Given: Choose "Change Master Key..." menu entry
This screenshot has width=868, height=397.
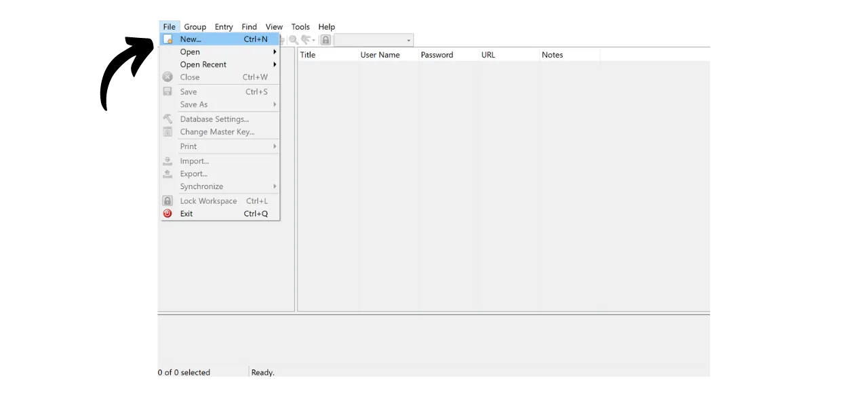Looking at the screenshot, I should [217, 131].
